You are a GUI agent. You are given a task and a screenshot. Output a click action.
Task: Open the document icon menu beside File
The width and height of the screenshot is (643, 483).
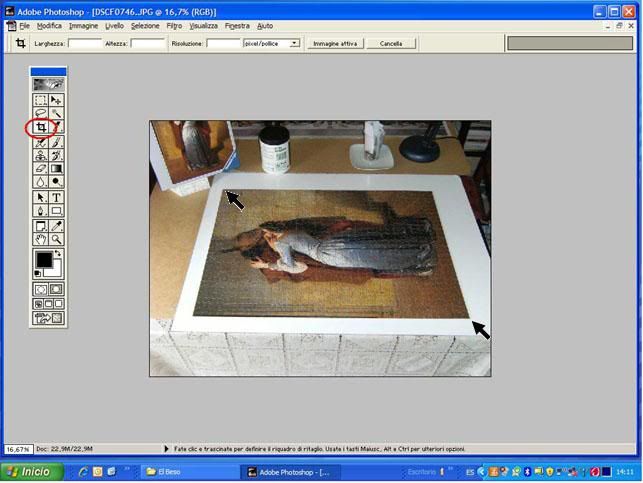[11, 26]
